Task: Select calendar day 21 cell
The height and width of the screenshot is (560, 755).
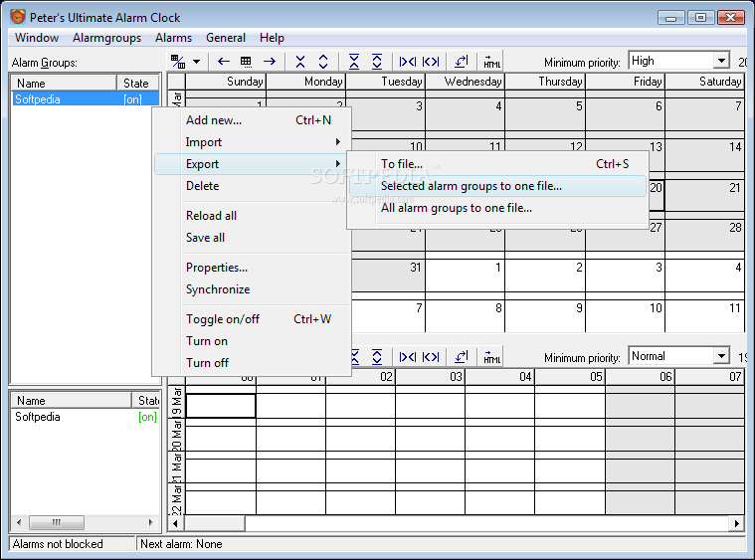Action: pyautogui.click(x=704, y=195)
